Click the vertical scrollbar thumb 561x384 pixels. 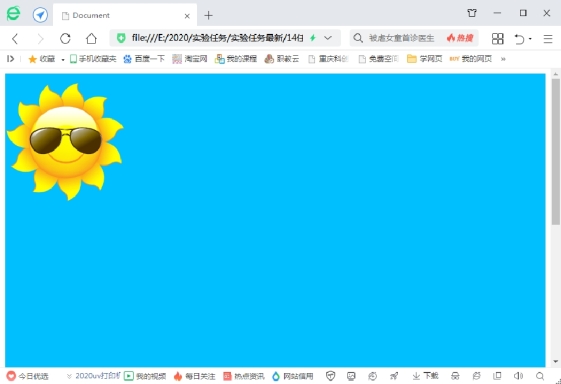(555, 152)
